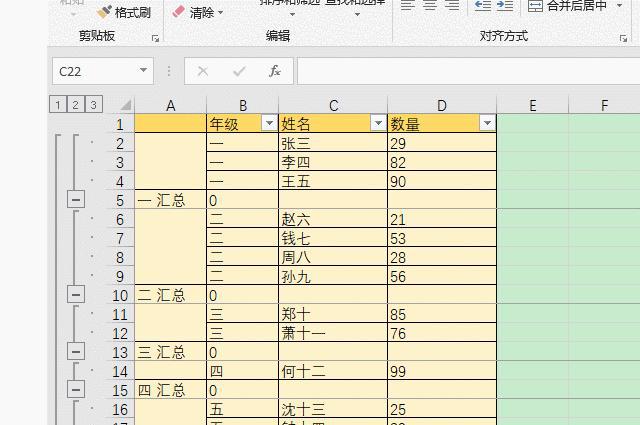Click the cell containing 赵六
The width and height of the screenshot is (640, 425).
click(333, 219)
